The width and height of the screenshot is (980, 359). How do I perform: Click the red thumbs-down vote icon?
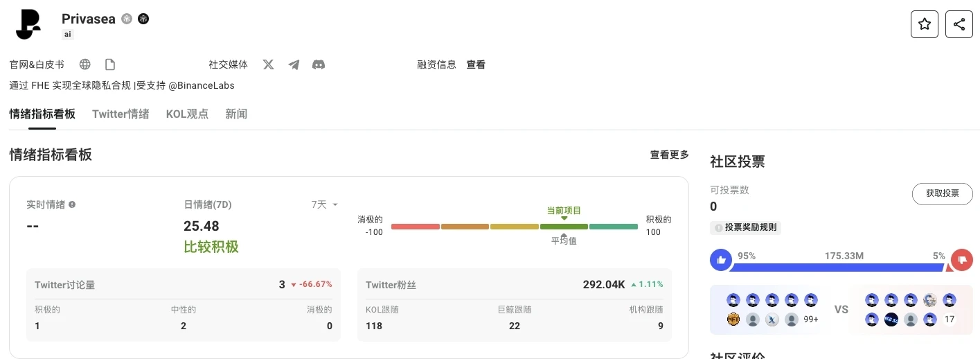coord(961,261)
